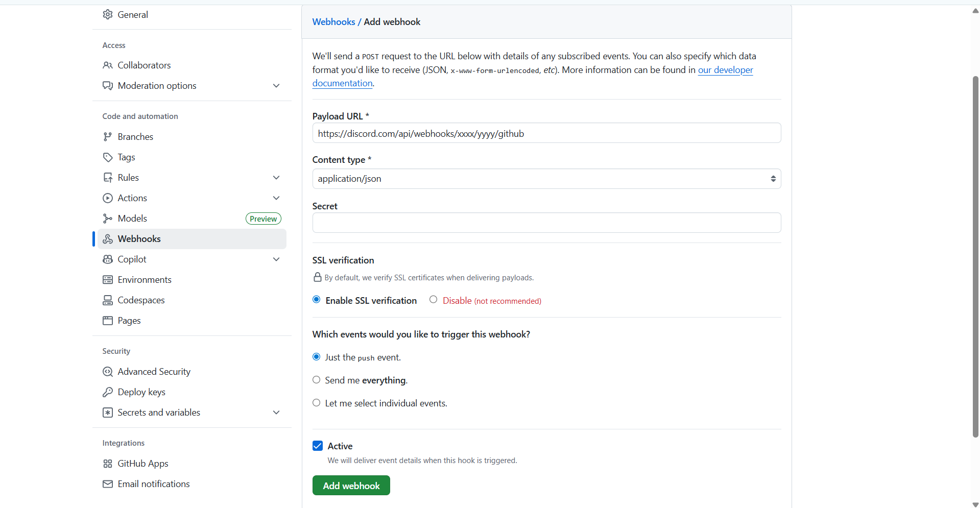Click the Codespaces icon in sidebar
The width and height of the screenshot is (980, 508).
107,300
